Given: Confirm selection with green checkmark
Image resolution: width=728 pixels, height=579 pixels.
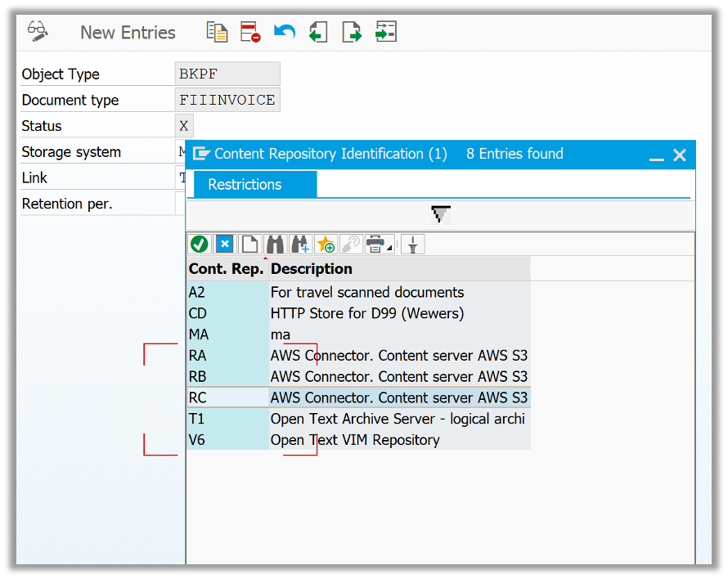Looking at the screenshot, I should click(x=199, y=244).
